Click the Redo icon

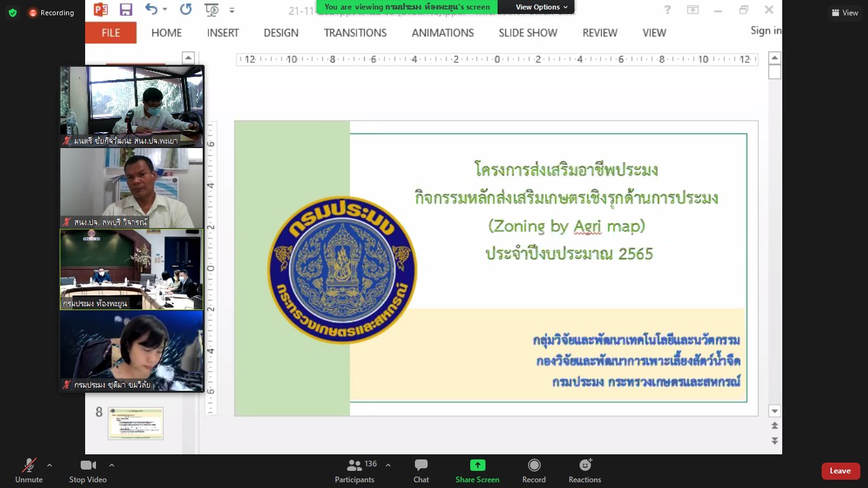pyautogui.click(x=186, y=9)
